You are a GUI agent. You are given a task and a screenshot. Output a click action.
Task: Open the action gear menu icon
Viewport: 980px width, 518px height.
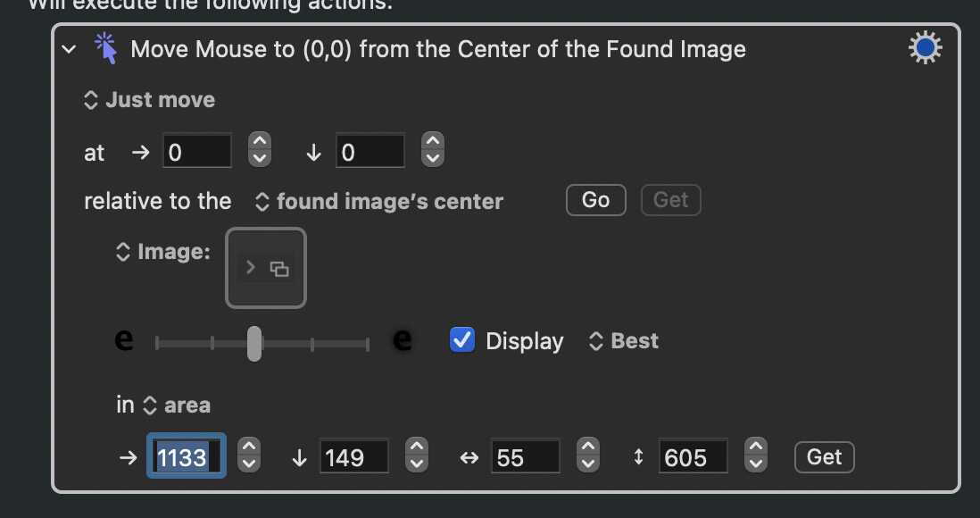925,47
